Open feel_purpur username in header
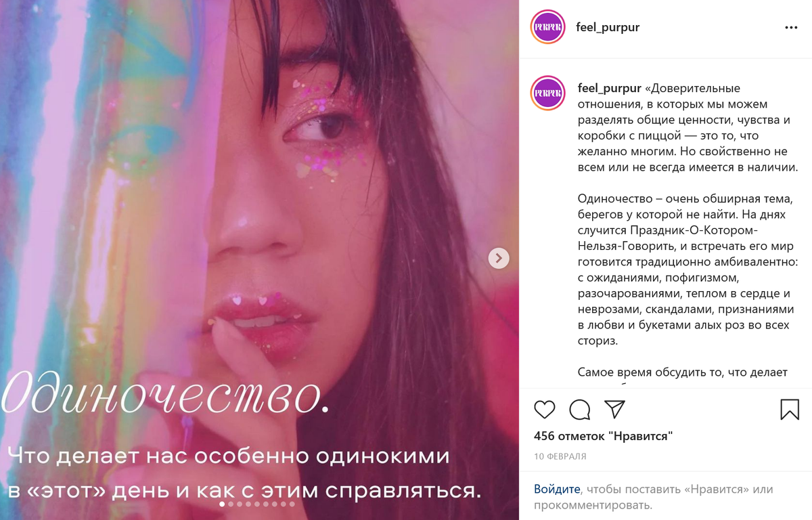812x520 pixels. point(608,28)
